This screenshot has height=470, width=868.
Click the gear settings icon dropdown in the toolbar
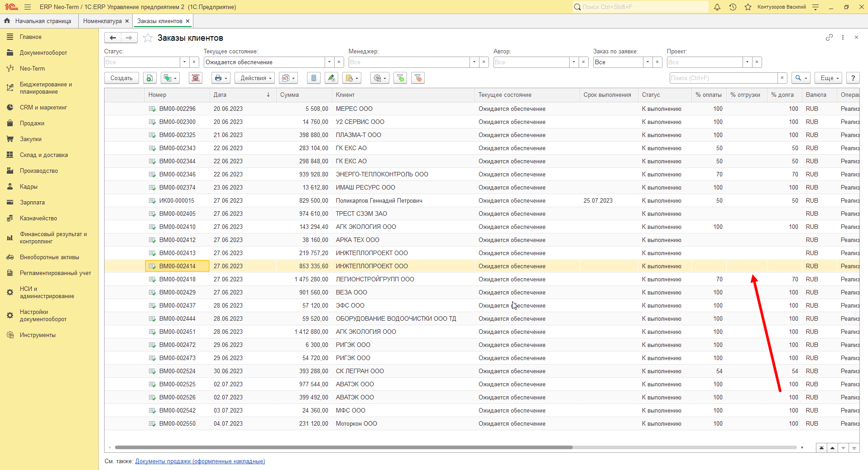(380, 78)
